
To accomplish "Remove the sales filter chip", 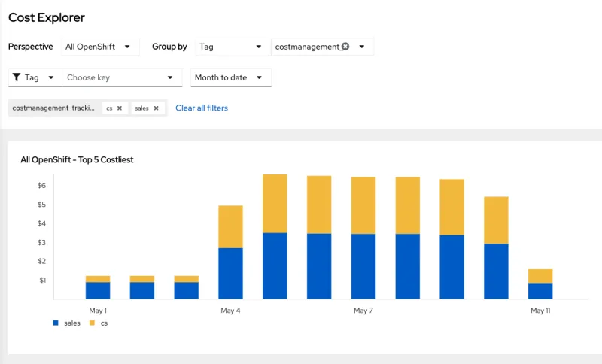I will [156, 108].
